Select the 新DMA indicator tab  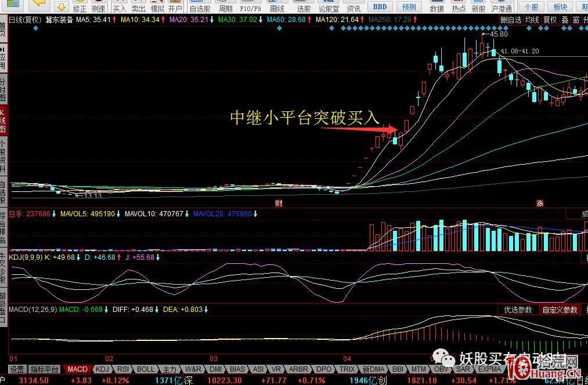(373, 369)
